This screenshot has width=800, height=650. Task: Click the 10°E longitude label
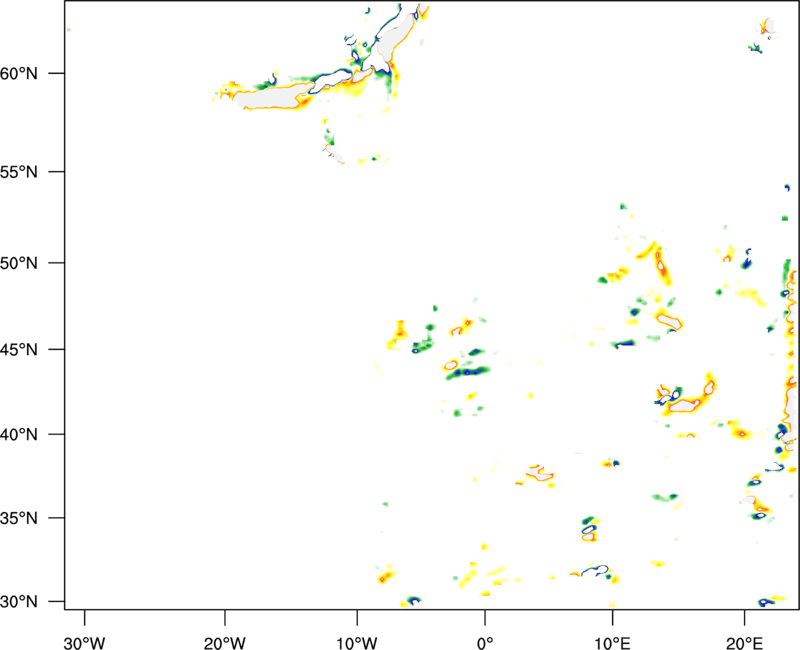pos(612,643)
